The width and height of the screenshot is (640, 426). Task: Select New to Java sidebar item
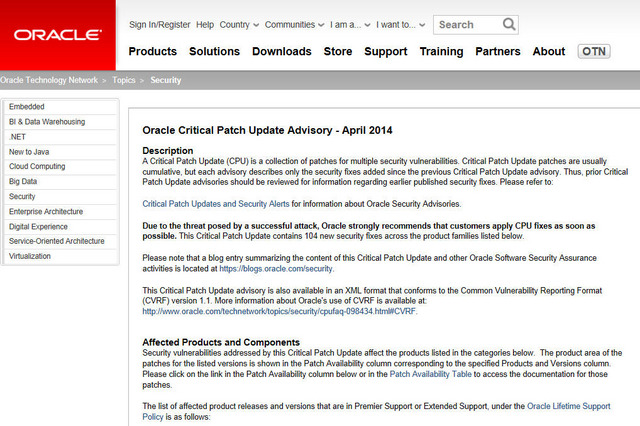[60, 152]
